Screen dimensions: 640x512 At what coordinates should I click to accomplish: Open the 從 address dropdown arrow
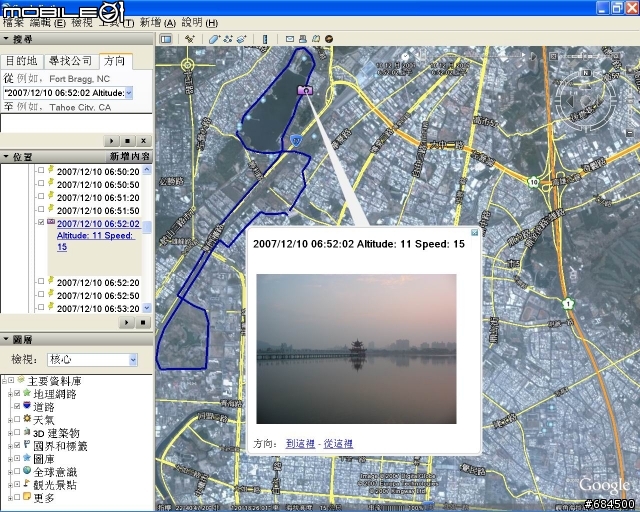coord(129,93)
